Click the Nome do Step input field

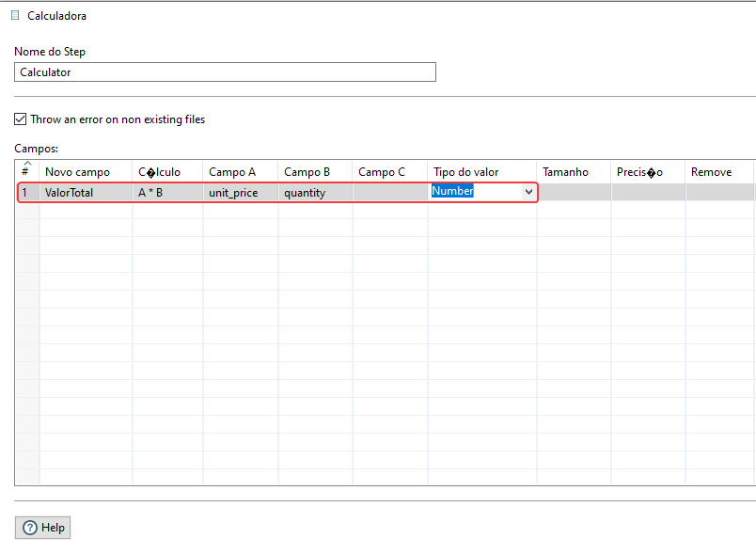pos(225,71)
